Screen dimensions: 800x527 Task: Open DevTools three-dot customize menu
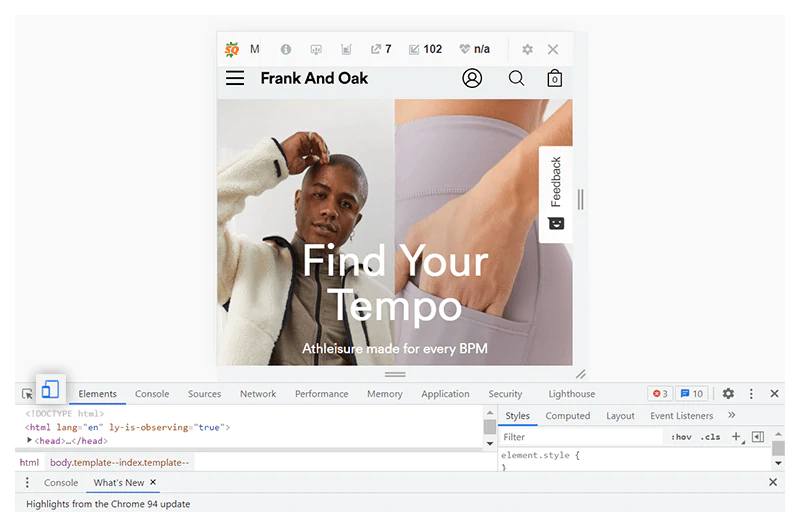click(x=751, y=394)
